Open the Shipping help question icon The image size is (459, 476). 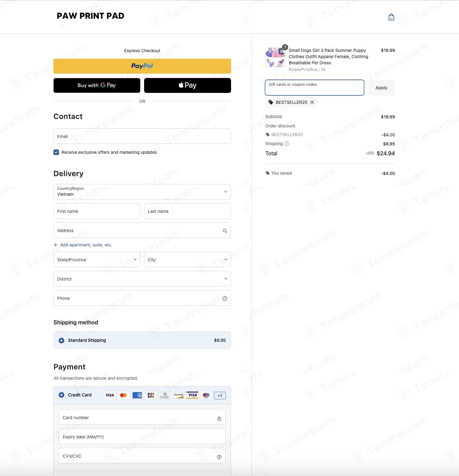click(287, 144)
